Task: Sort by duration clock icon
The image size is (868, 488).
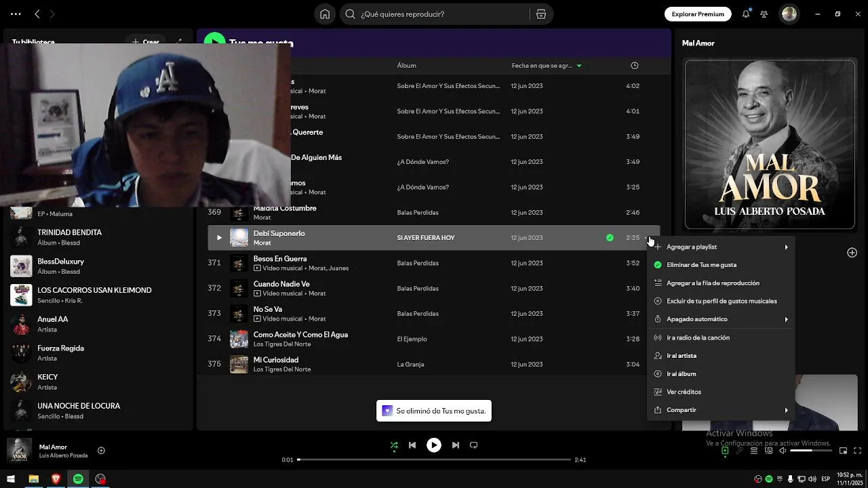Action: click(635, 66)
